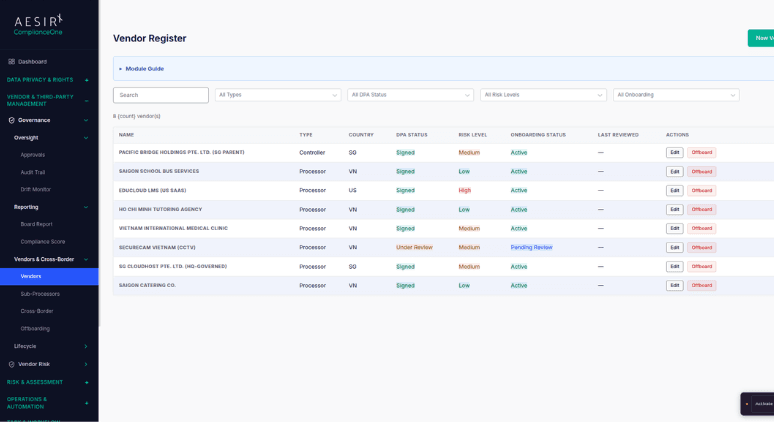Expand the Vendor Risk chevron
The height and width of the screenshot is (422, 774).
click(x=86, y=364)
